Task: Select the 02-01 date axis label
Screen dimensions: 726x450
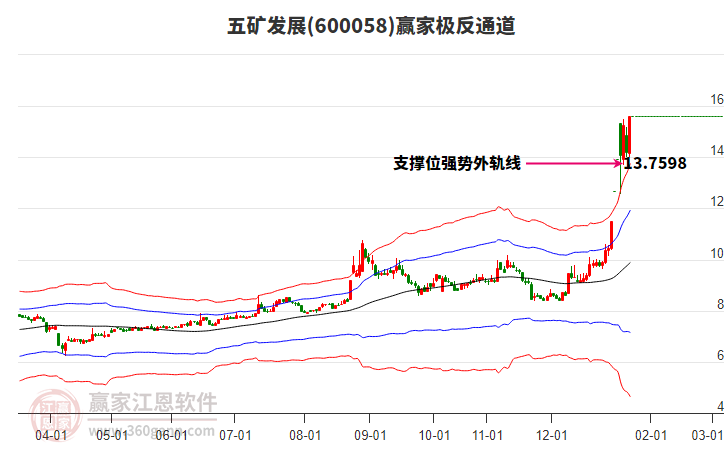Action: tap(651, 435)
